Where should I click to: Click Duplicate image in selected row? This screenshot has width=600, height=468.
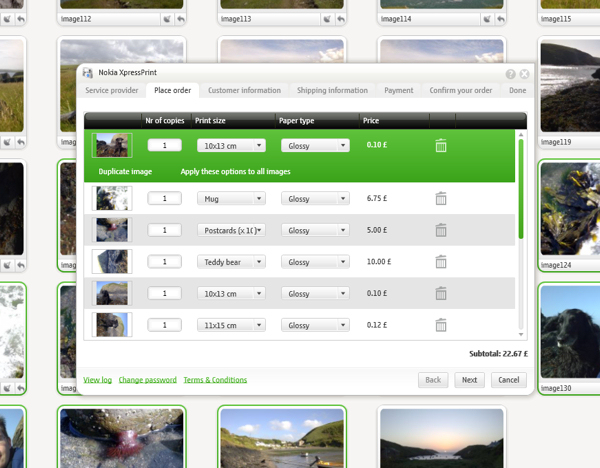click(x=125, y=171)
